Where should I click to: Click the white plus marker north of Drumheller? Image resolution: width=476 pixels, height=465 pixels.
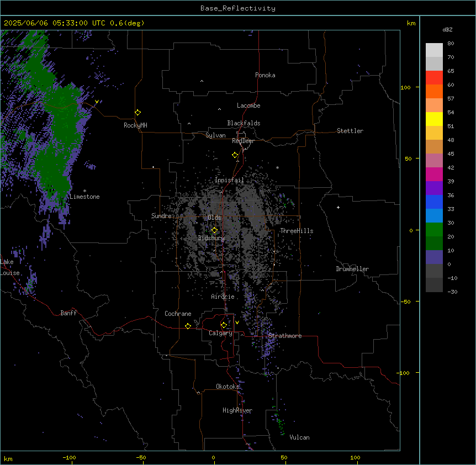(x=338, y=207)
